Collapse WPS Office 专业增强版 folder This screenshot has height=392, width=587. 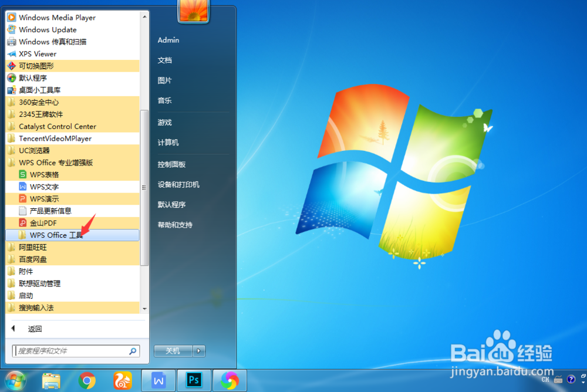tap(73, 163)
